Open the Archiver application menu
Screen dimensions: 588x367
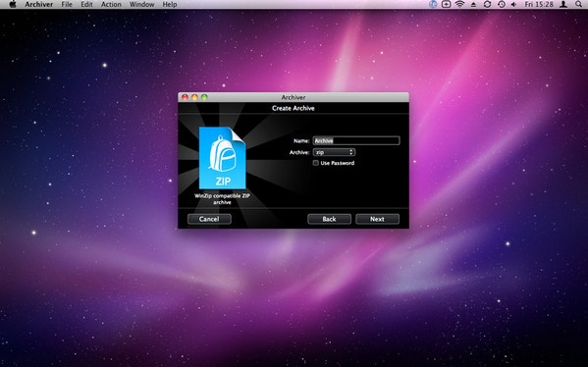tap(38, 5)
